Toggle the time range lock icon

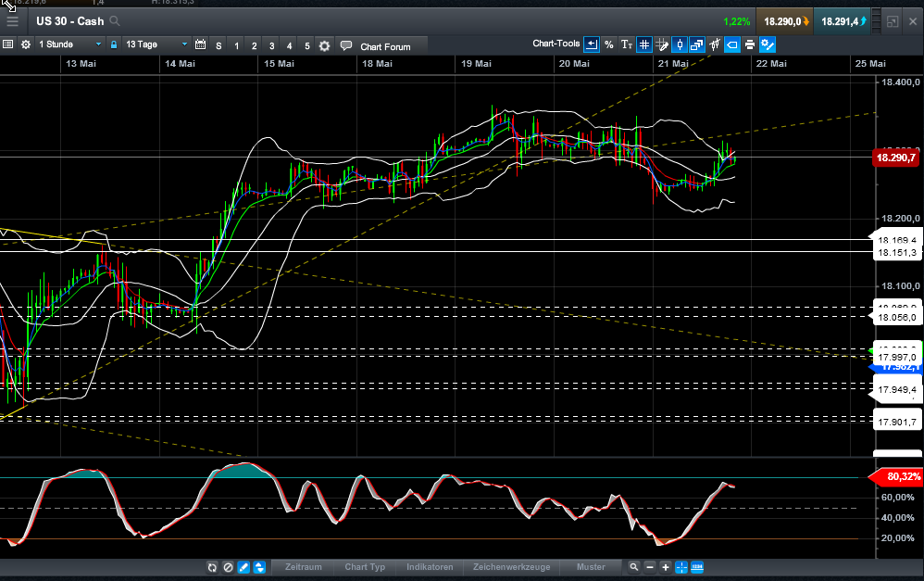114,44
